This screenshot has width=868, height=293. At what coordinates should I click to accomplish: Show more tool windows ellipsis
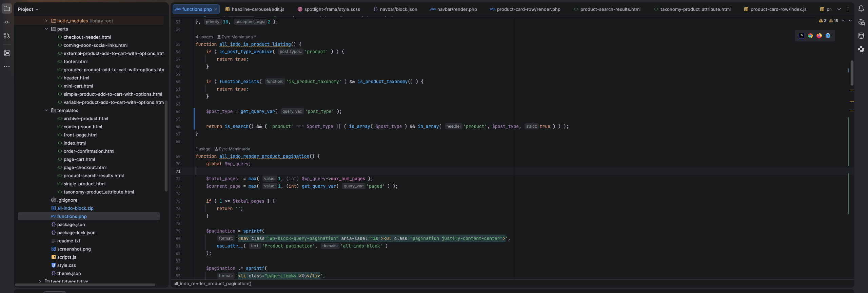coord(7,67)
